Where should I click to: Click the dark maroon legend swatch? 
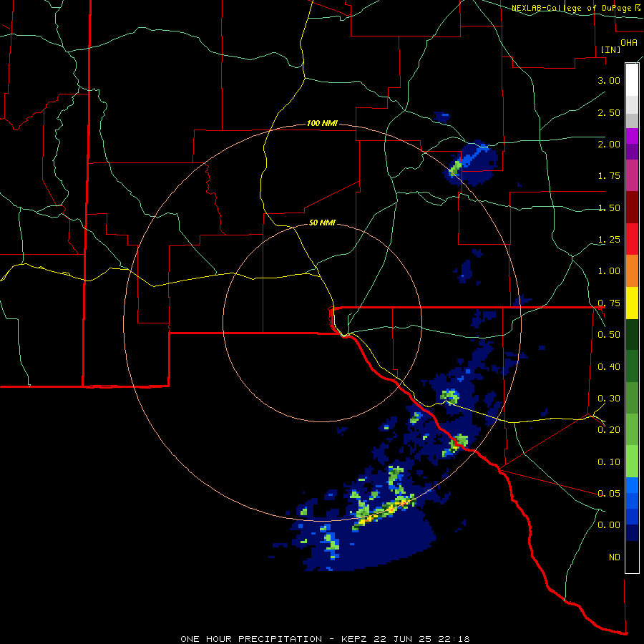pos(632,208)
